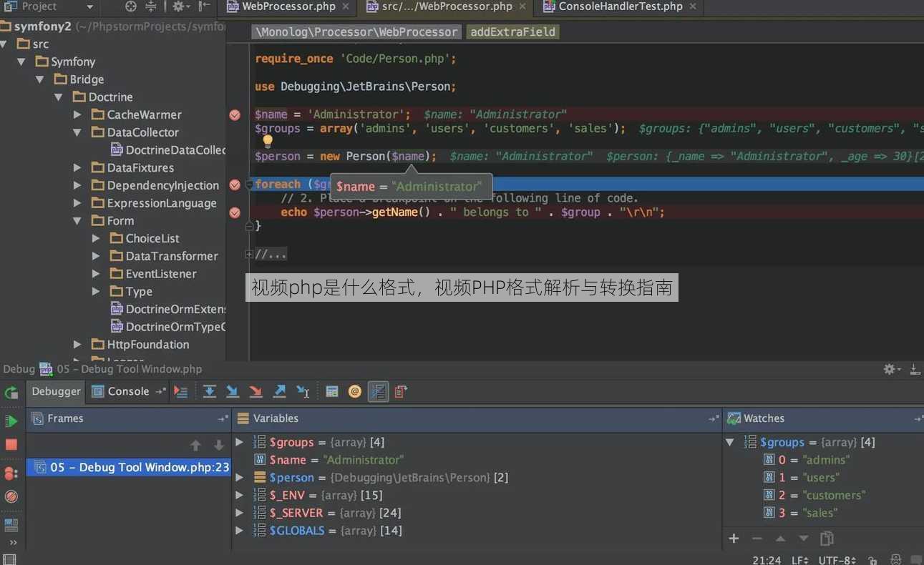Expand the ChoiceList folder
Screen dimensions: 924x565
click(96, 238)
